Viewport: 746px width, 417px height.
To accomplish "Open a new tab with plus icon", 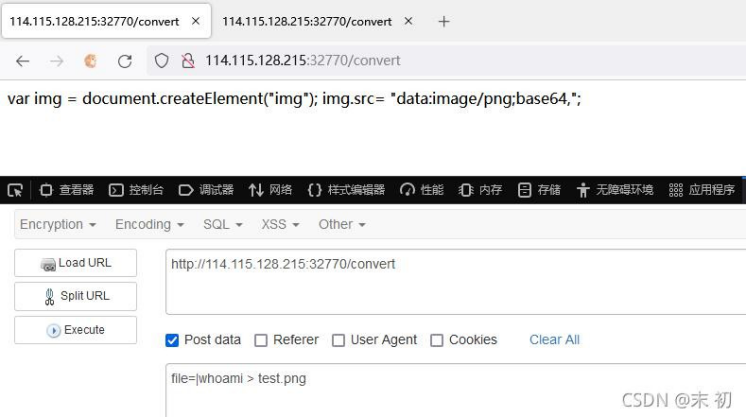I will pyautogui.click(x=443, y=21).
